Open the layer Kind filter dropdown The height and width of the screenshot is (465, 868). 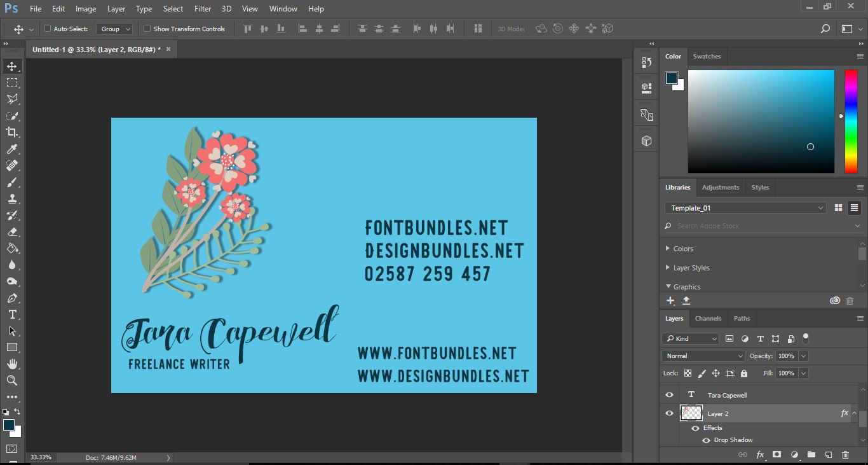click(690, 339)
